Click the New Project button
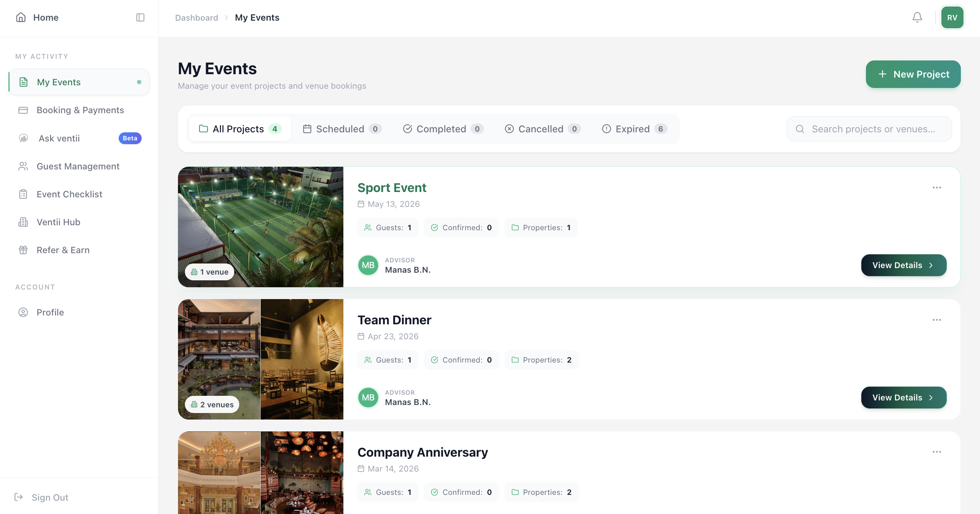This screenshot has width=980, height=514. pos(913,74)
